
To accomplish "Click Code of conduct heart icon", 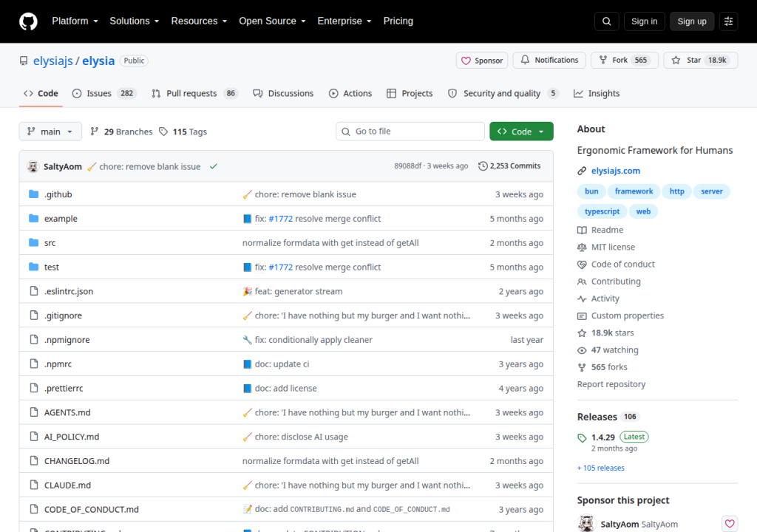I will pyautogui.click(x=582, y=265).
